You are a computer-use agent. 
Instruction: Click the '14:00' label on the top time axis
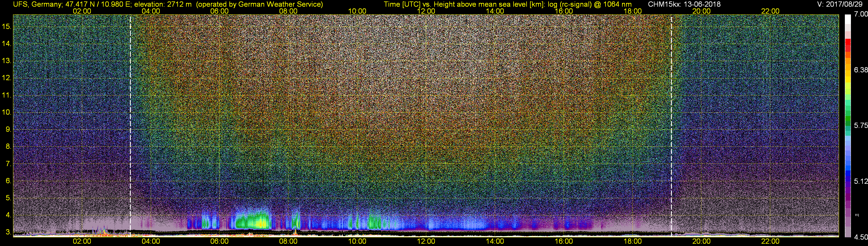click(495, 11)
